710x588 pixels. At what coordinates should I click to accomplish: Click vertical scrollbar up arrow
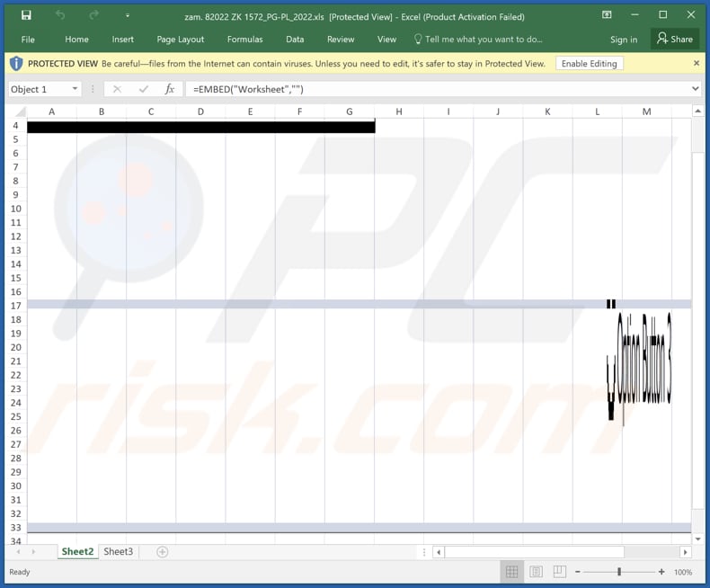(697, 111)
